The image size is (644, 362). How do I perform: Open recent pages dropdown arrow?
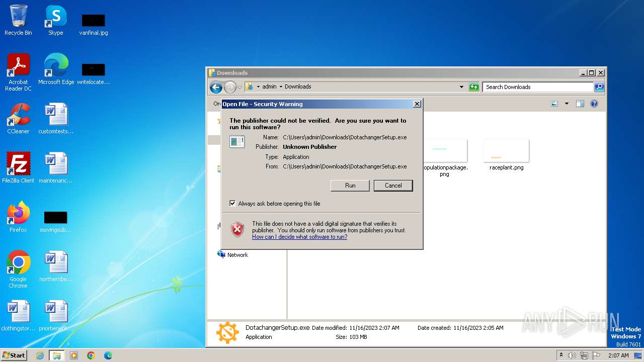tap(239, 87)
